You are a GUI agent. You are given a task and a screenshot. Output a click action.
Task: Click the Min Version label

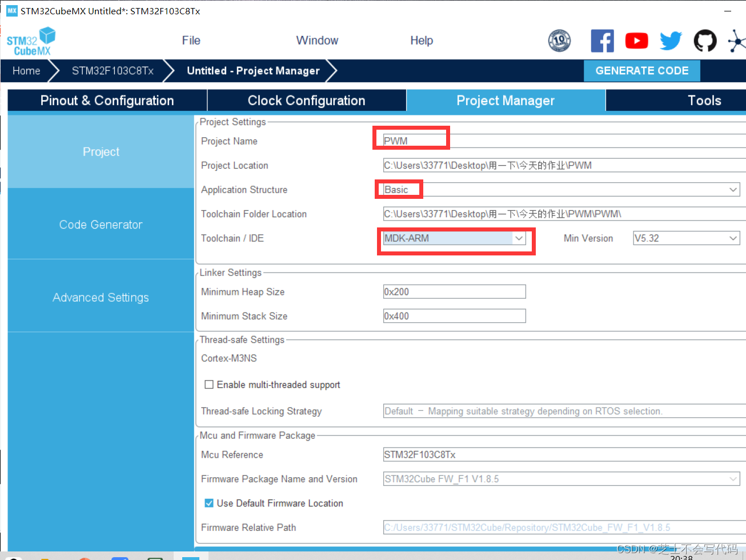pyautogui.click(x=588, y=238)
